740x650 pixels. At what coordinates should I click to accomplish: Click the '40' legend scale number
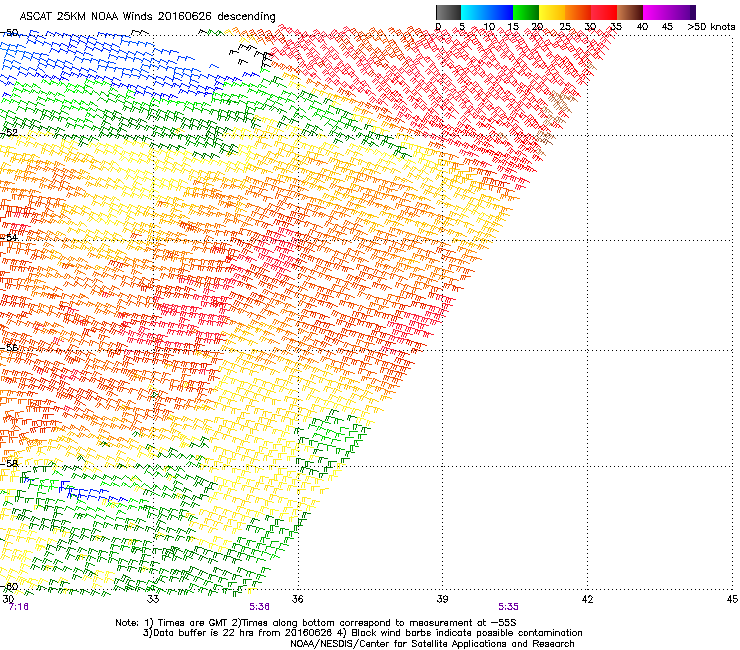(x=642, y=26)
